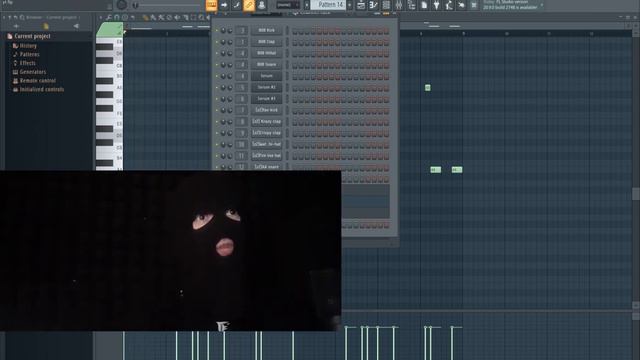Click the Serum #3 channel button
The image size is (640, 360).
pyautogui.click(x=267, y=99)
